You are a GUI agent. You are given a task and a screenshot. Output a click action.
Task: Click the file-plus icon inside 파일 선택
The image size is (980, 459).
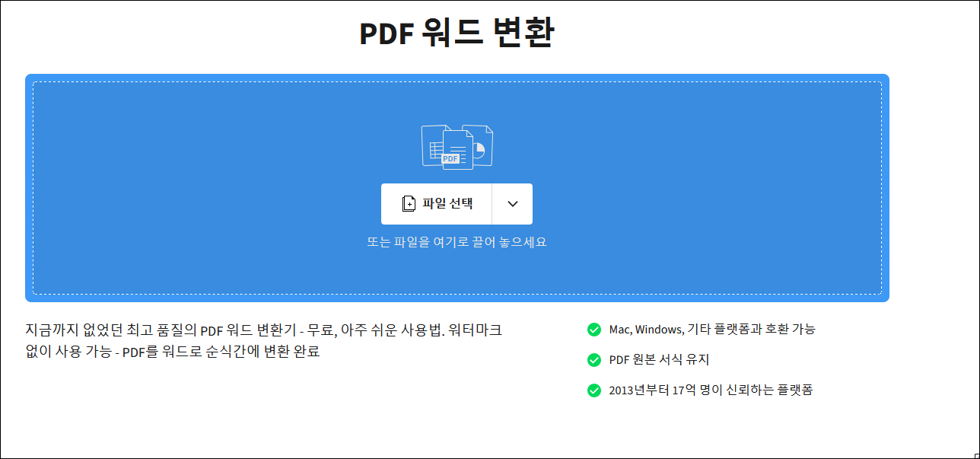[x=409, y=204]
